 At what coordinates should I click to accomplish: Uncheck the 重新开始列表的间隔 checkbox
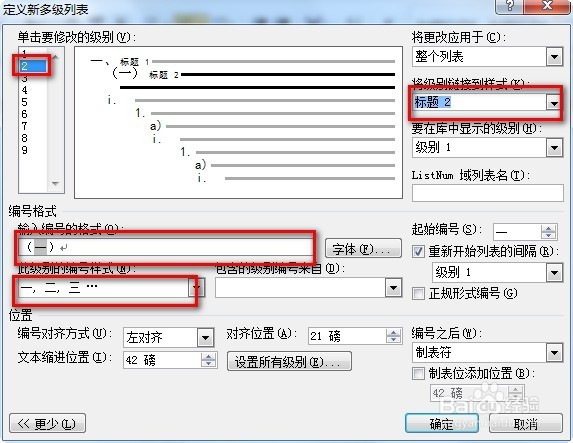(x=418, y=251)
